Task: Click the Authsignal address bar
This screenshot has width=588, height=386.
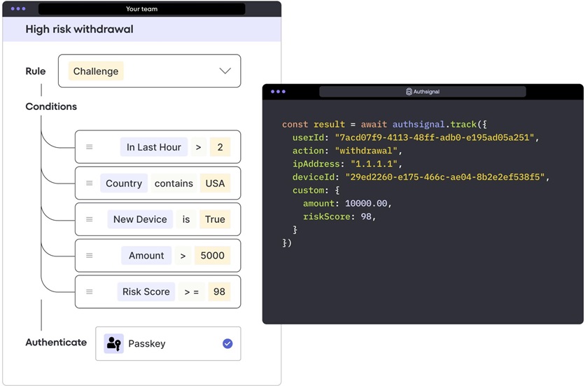Action: tap(423, 92)
